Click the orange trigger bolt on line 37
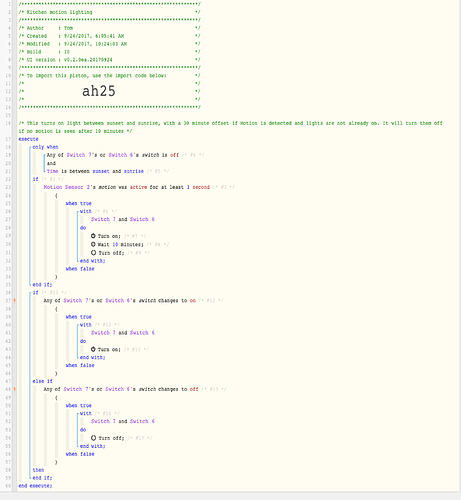This screenshot has height=500, width=461. click(15, 300)
